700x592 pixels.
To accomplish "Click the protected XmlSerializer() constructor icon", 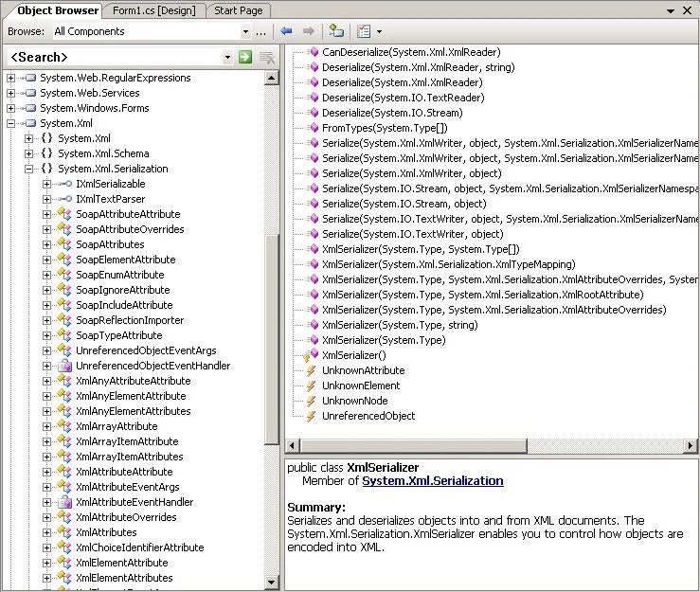I will [x=312, y=355].
